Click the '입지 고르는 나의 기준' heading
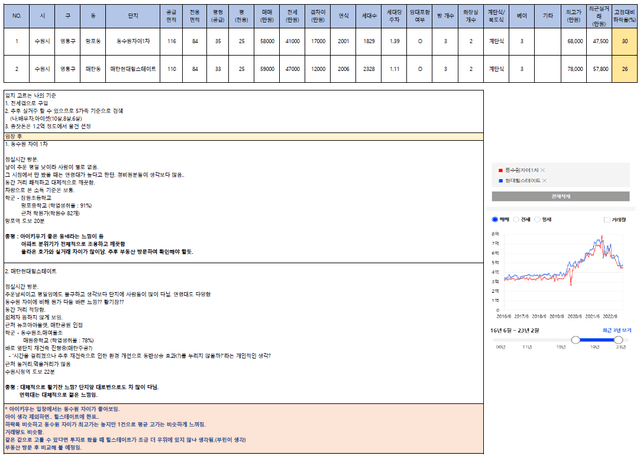The image size is (640, 456). 31,96
